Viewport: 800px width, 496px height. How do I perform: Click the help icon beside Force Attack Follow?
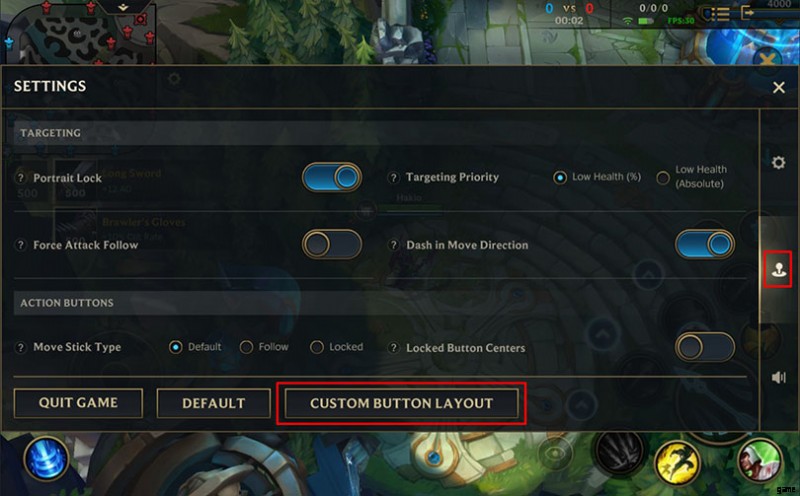[x=20, y=245]
